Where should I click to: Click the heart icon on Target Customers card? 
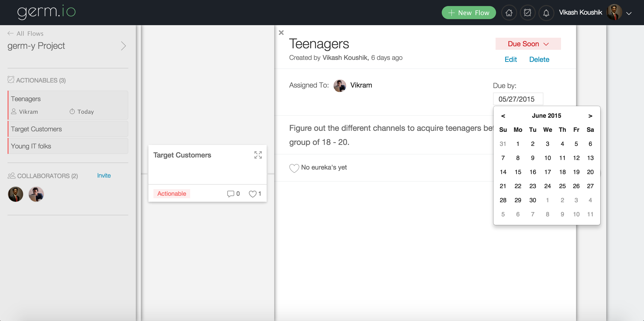tap(253, 194)
